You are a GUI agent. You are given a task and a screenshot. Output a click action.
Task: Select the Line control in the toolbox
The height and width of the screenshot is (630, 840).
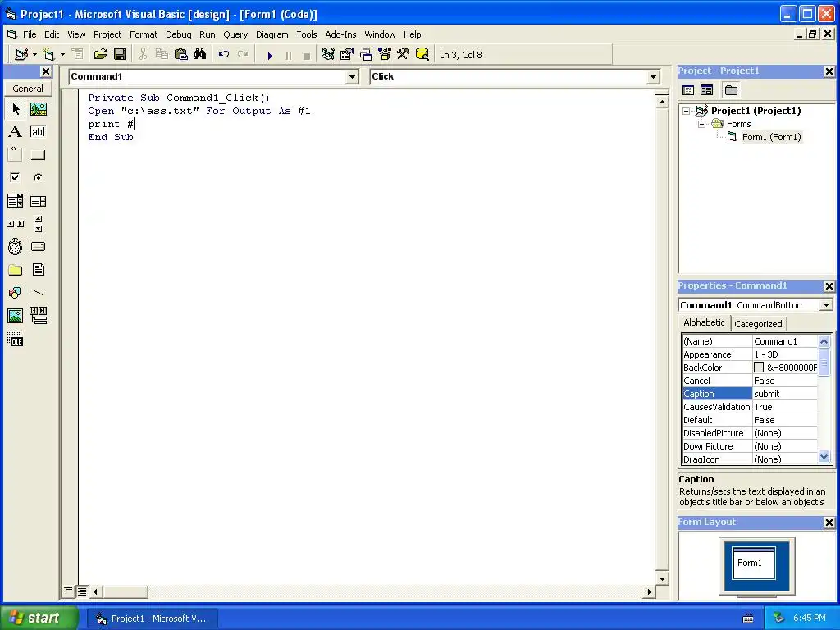[x=38, y=293]
